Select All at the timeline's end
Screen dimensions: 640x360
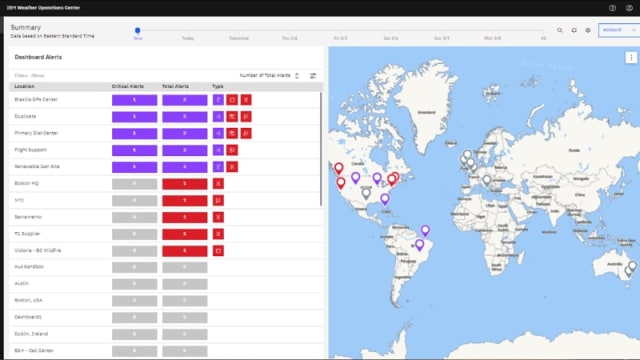[x=543, y=38]
